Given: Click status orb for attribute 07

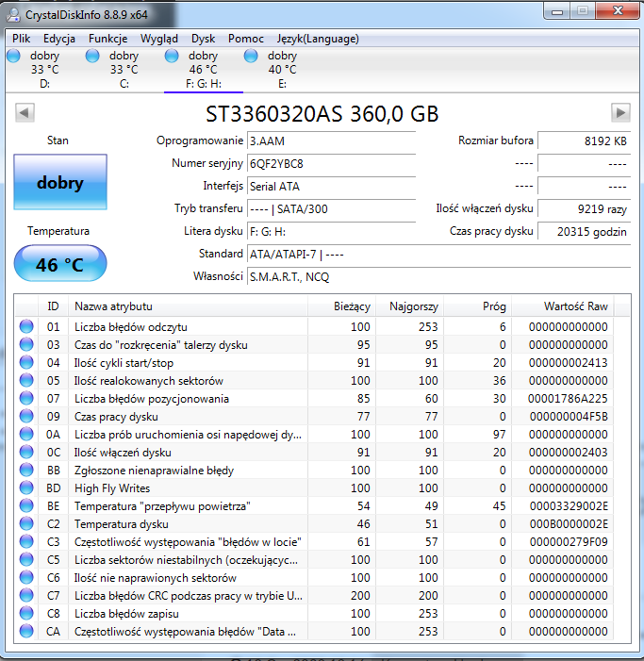Looking at the screenshot, I should (26, 398).
